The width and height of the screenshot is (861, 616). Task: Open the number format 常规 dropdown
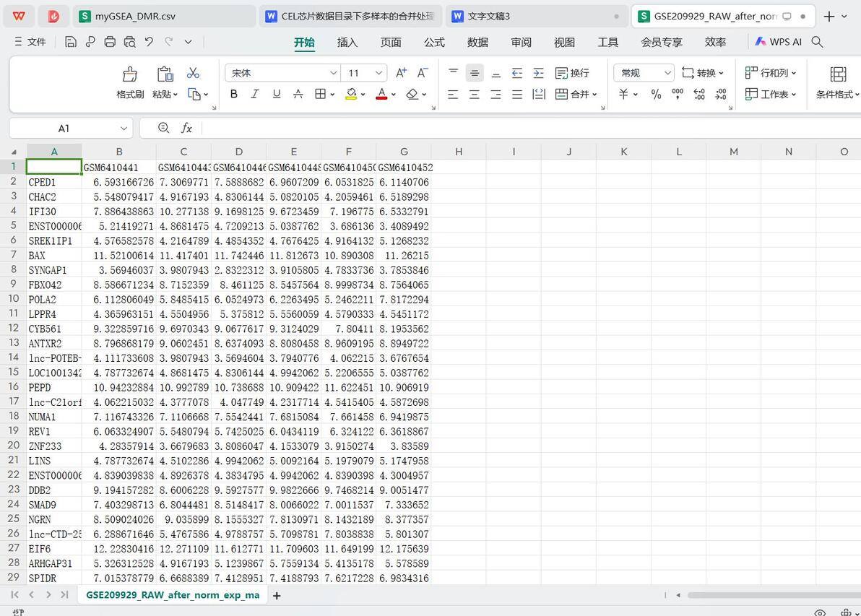pos(644,73)
